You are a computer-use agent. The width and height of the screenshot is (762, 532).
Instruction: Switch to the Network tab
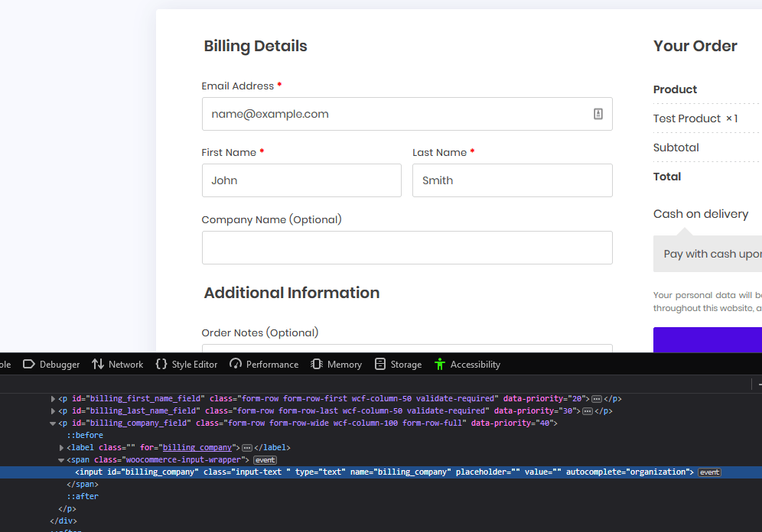[x=118, y=364]
